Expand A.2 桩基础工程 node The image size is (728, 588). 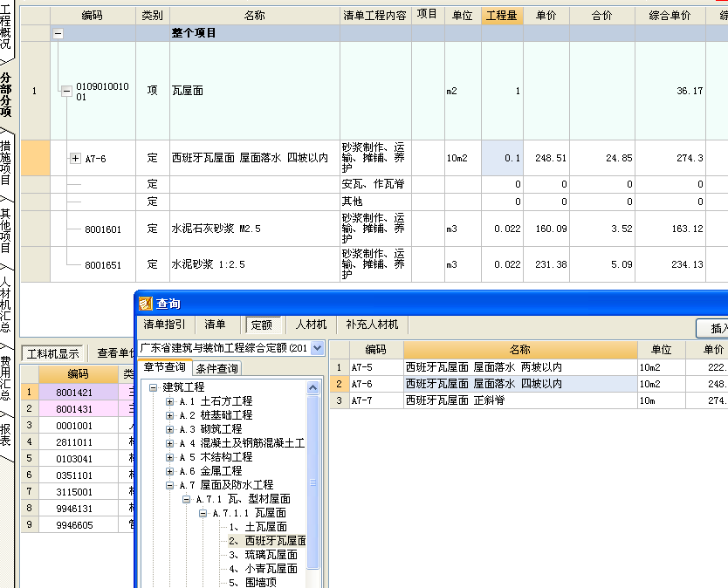pyautogui.click(x=170, y=415)
